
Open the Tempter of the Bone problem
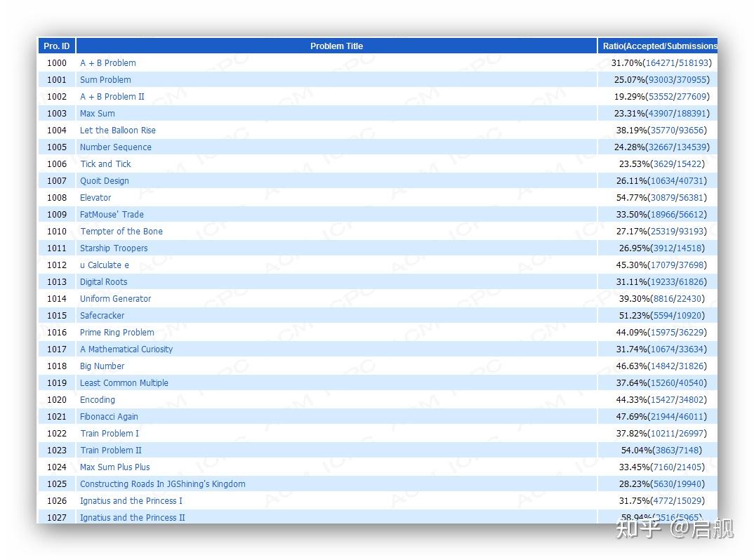[121, 231]
